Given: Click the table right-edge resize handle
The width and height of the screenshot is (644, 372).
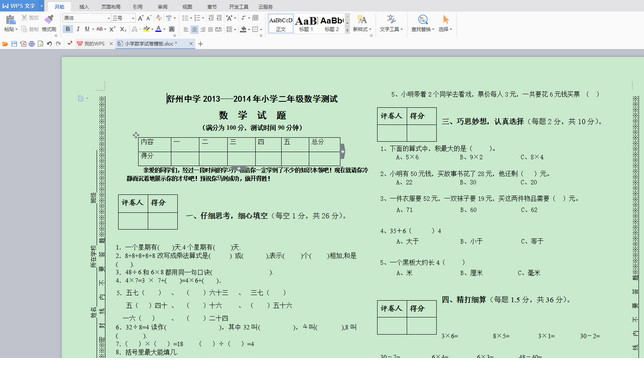Looking at the screenshot, I should pyautogui.click(x=343, y=151).
